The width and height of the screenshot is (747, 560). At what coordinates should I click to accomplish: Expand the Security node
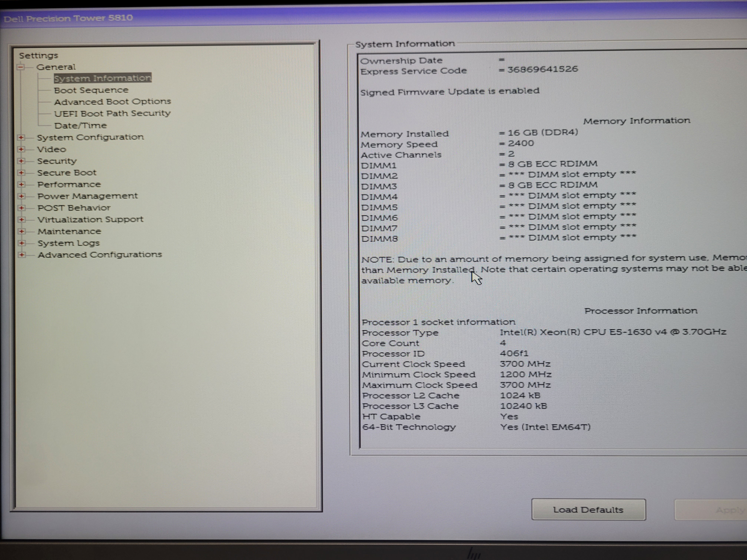(21, 161)
